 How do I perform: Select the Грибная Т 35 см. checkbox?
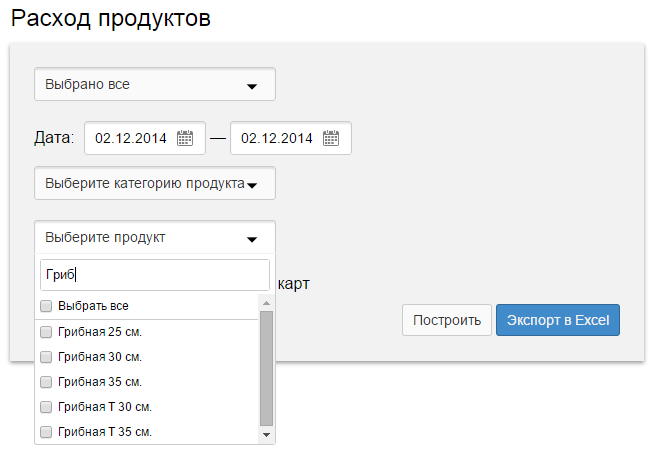46,432
